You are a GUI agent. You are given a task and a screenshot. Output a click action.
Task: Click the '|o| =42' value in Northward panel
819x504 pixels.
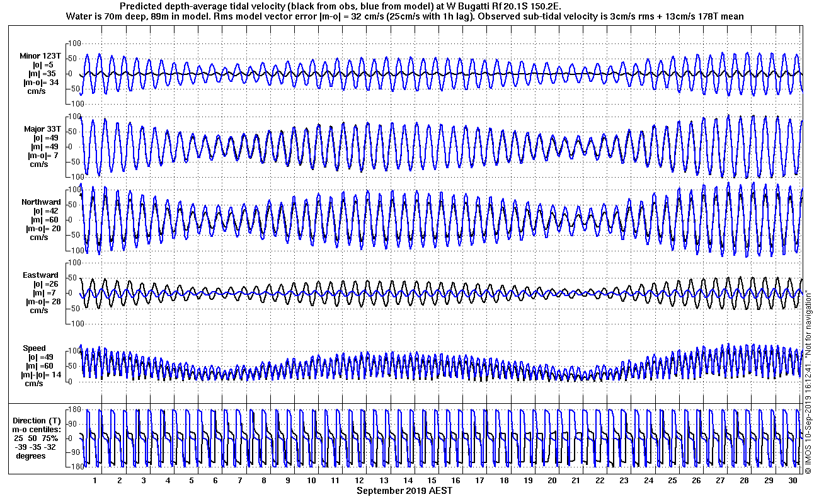(x=45, y=211)
